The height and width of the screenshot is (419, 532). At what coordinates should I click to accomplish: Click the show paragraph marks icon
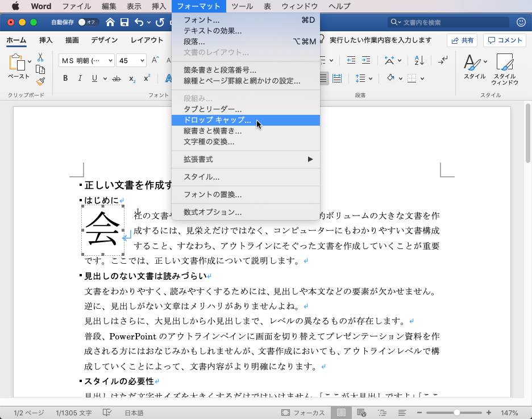(x=443, y=60)
